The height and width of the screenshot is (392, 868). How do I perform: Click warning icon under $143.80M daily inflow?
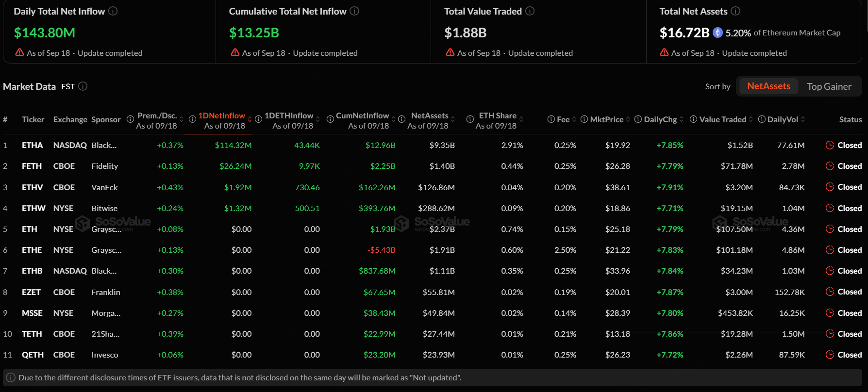[19, 52]
